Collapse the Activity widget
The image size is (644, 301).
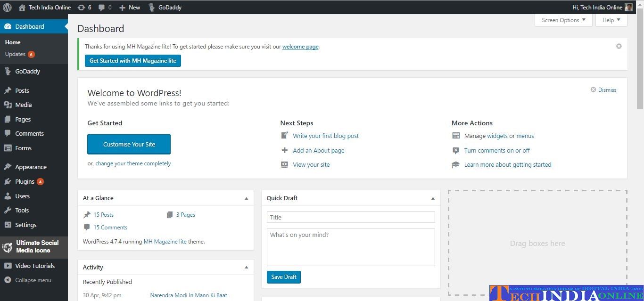pyautogui.click(x=246, y=268)
